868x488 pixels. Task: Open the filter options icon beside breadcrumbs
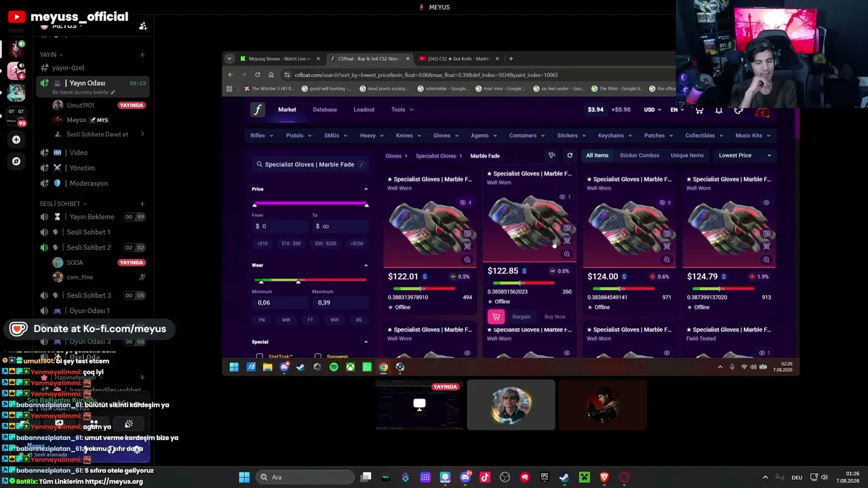tap(552, 155)
